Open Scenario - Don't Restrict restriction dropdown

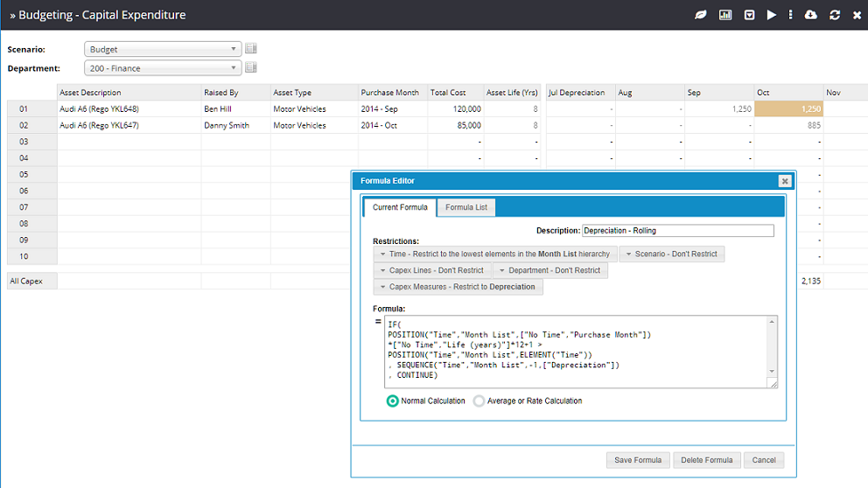671,254
